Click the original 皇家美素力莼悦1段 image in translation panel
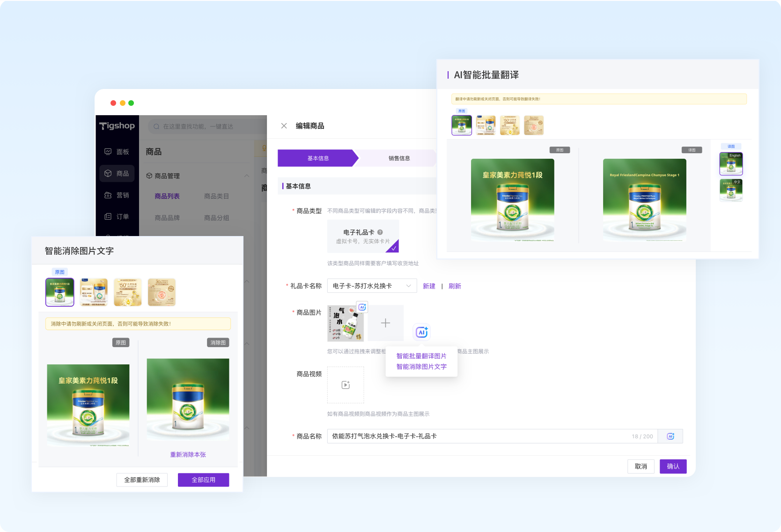The height and width of the screenshot is (532, 781). pos(513,200)
